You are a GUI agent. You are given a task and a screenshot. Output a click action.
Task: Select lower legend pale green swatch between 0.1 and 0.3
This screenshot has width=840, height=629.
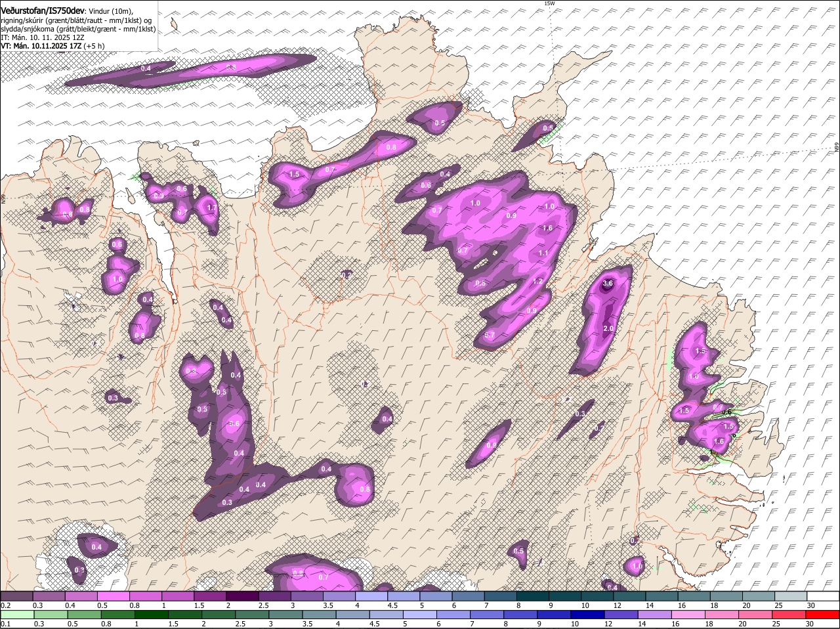pyautogui.click(x=16, y=615)
